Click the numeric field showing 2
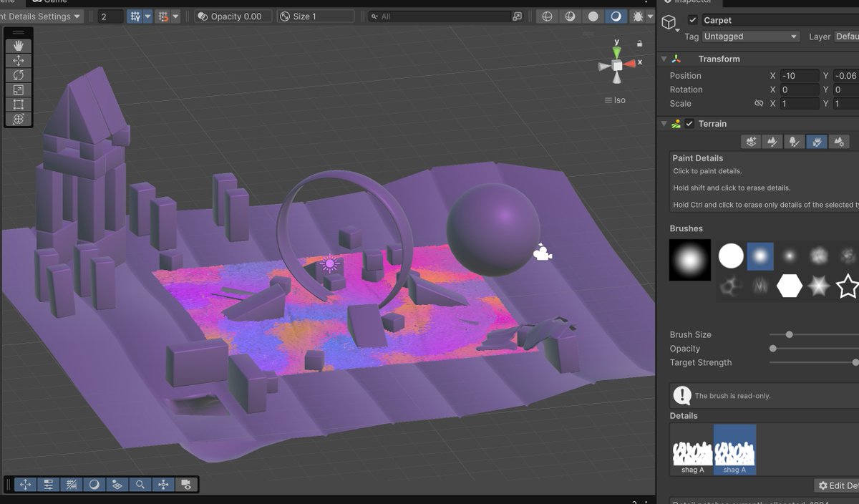859x504 pixels. click(x=110, y=16)
